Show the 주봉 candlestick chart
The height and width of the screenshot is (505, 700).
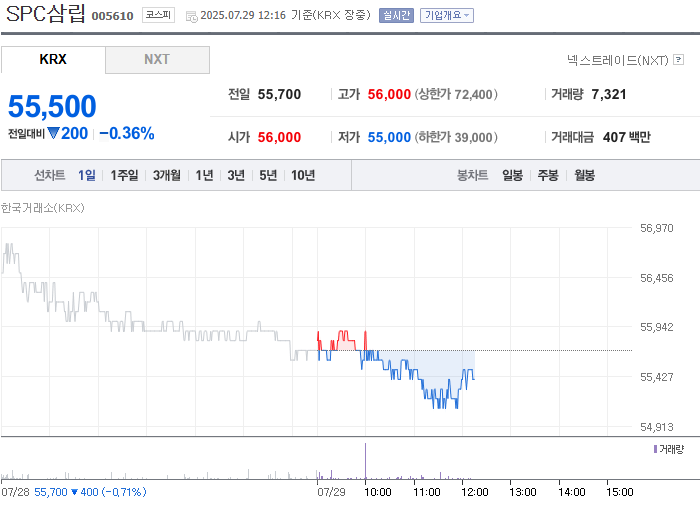pyautogui.click(x=548, y=175)
